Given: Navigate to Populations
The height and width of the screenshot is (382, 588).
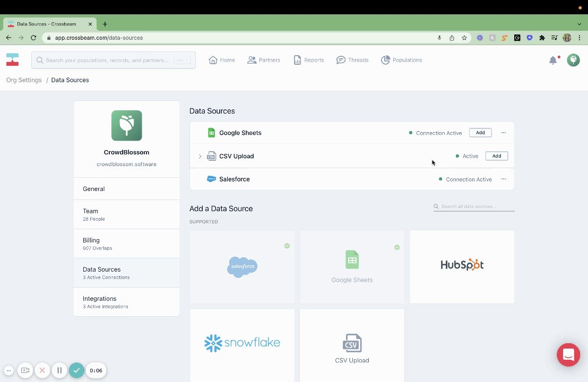Looking at the screenshot, I should click(x=402, y=60).
